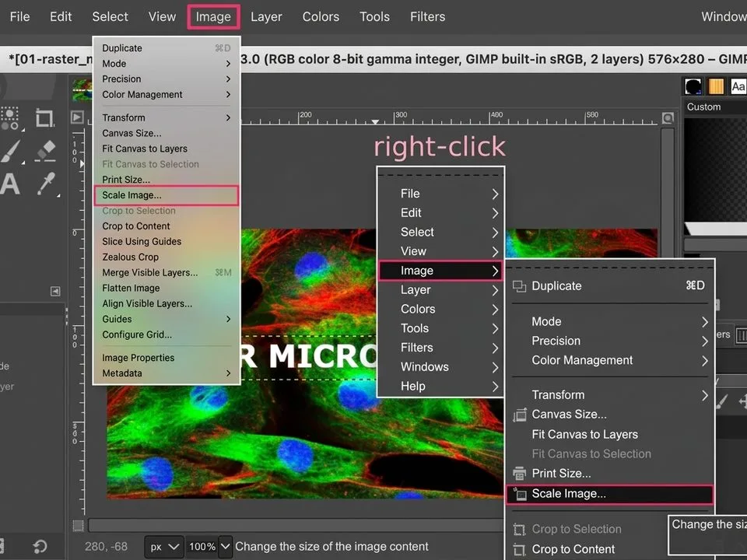The image size is (747, 560).
Task: Open Help entry in right-click context menu
Action: coord(440,387)
